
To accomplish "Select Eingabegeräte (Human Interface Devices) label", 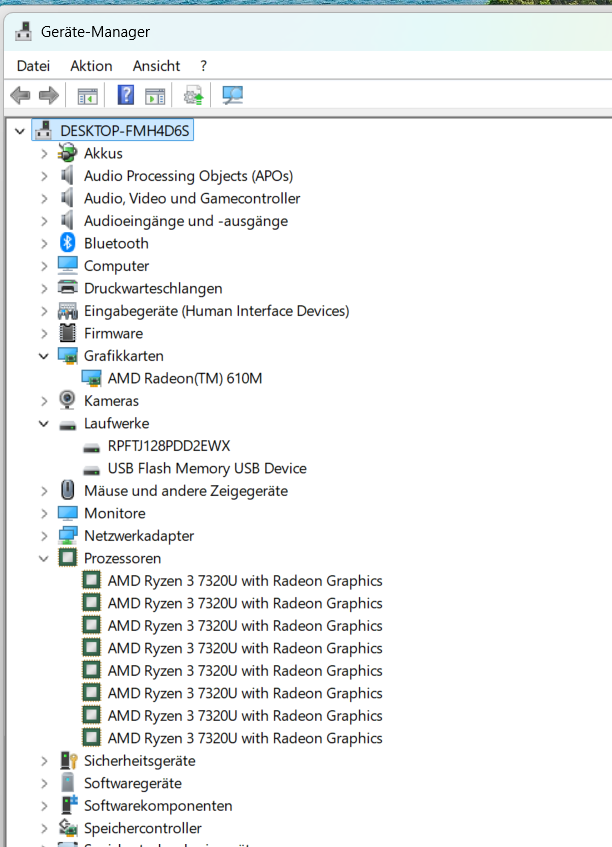I will (x=217, y=311).
